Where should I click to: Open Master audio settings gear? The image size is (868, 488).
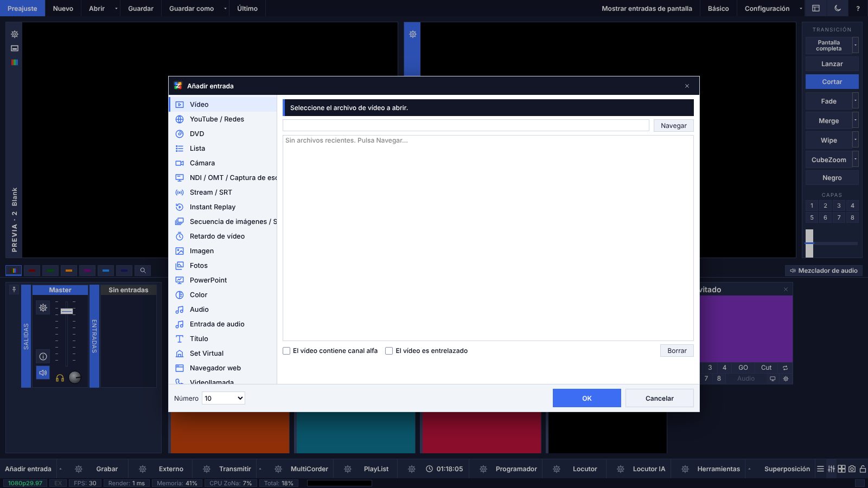click(x=43, y=308)
